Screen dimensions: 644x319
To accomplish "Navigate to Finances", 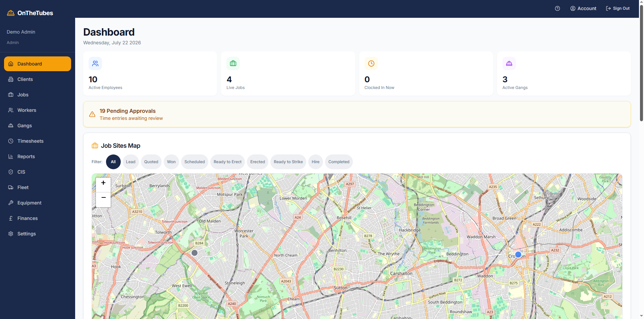I will [x=38, y=218].
